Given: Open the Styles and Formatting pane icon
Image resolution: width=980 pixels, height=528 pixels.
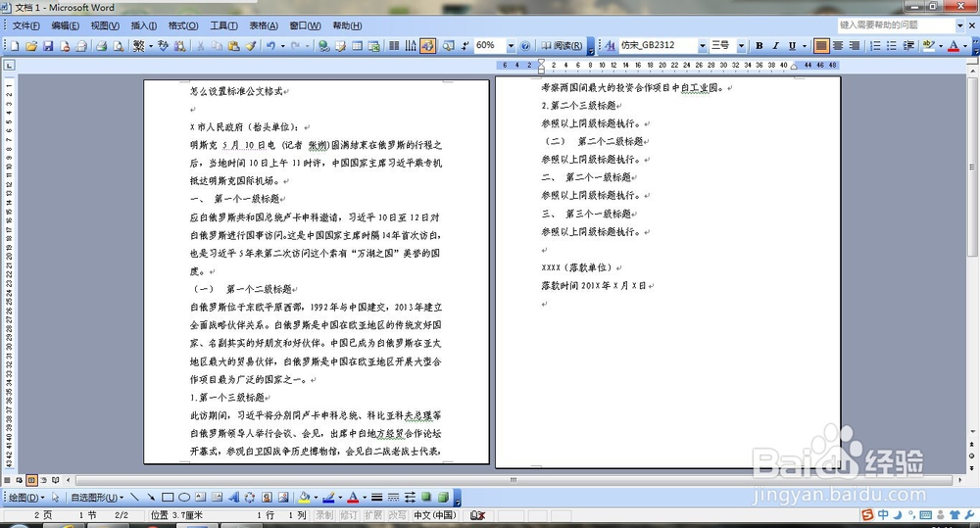Looking at the screenshot, I should pyautogui.click(x=610, y=46).
